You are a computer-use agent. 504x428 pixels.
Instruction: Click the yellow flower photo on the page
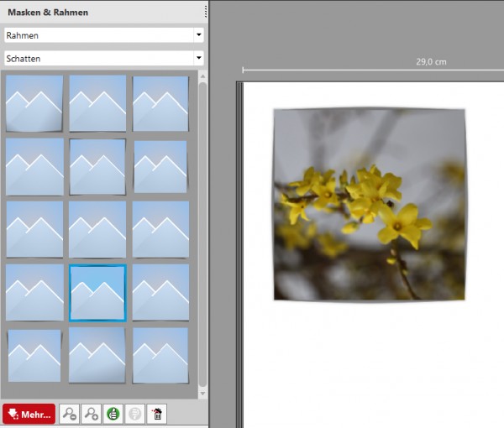coord(370,205)
